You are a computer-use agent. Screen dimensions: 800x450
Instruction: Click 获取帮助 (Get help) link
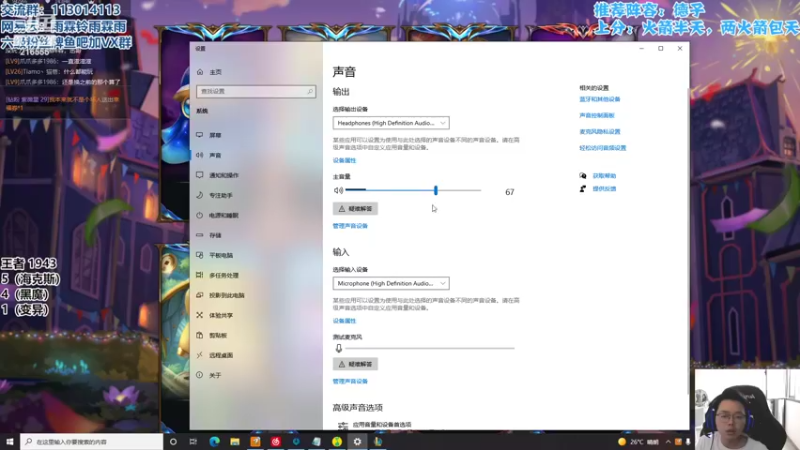[x=604, y=176]
